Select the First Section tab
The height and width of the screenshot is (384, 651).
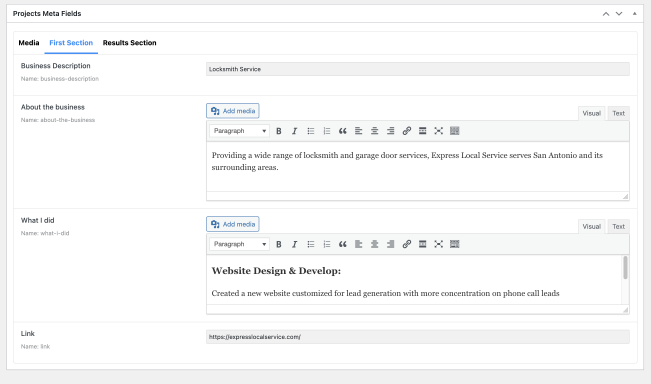[x=71, y=43]
